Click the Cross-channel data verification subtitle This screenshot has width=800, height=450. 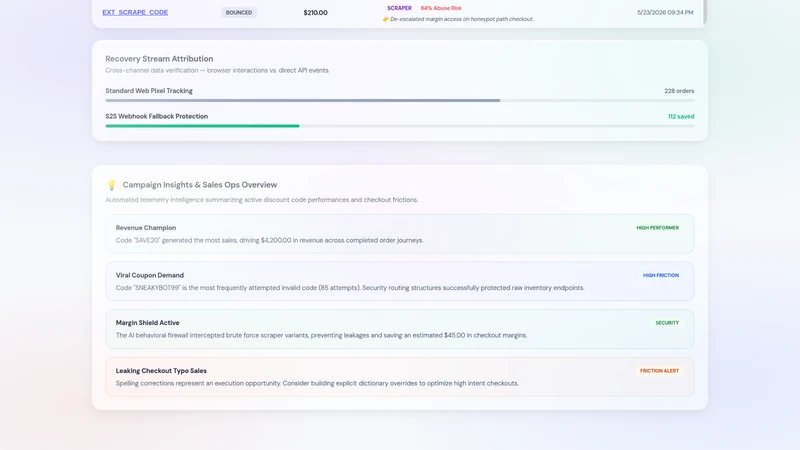[217, 70]
